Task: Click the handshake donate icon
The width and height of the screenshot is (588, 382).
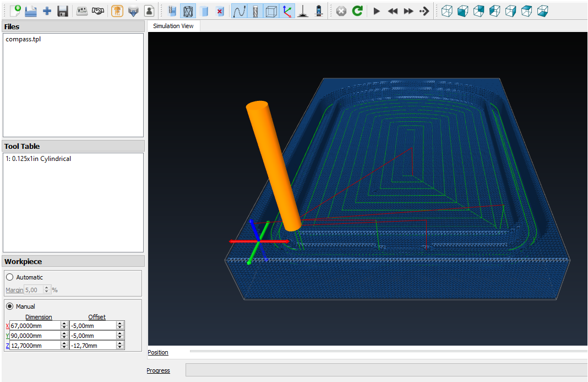Action: pos(98,10)
